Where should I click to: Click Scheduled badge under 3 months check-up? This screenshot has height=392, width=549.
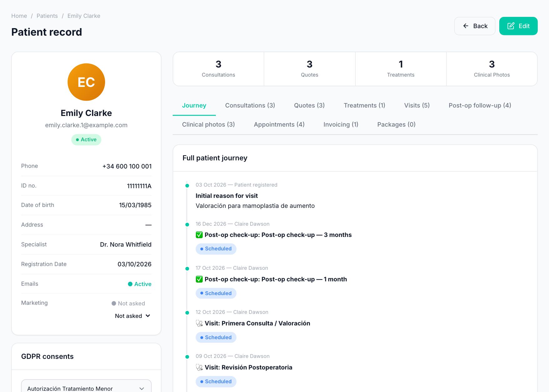(x=216, y=249)
